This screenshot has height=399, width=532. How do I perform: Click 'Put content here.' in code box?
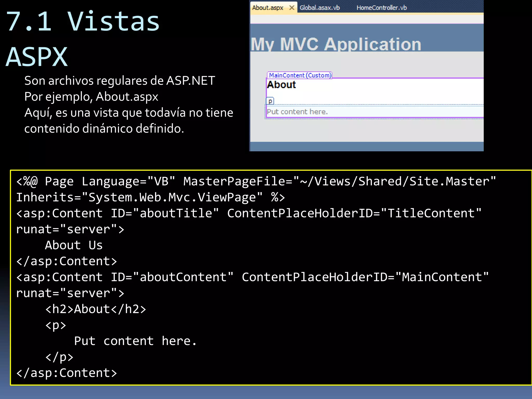[x=135, y=341]
